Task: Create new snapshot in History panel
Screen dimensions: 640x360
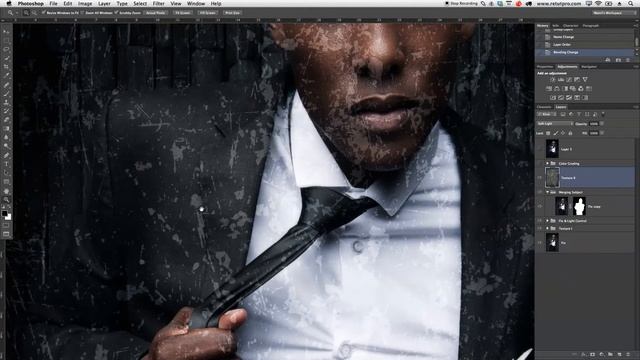Action: (x=618, y=60)
